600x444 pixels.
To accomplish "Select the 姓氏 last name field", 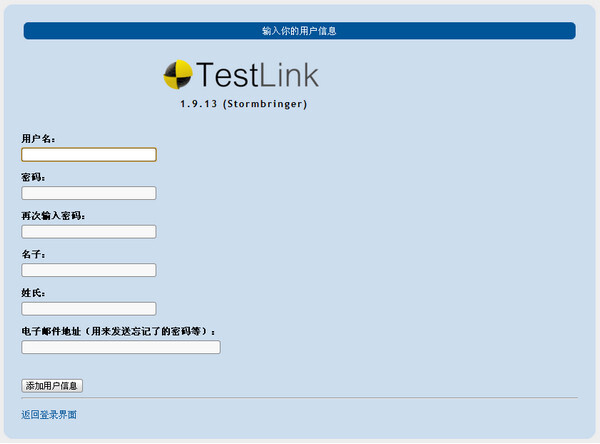I will 89,309.
